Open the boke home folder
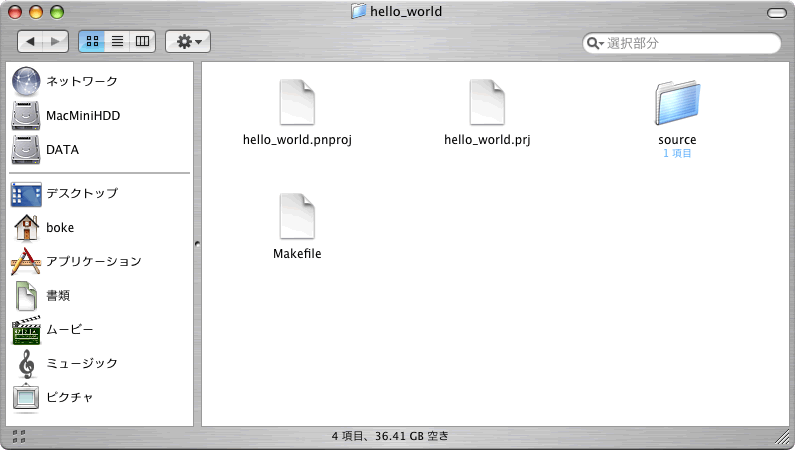Screen dimensions: 795x450 44,228
